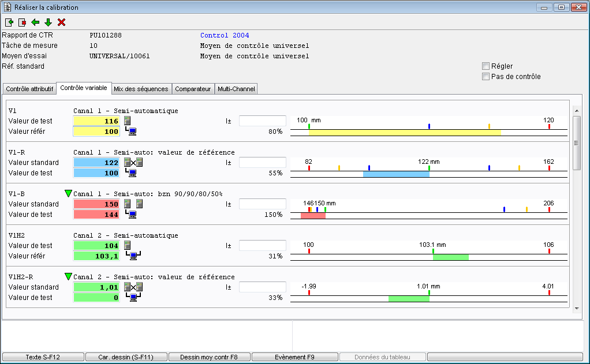Open the Multi-Channel tab
590x364 pixels.
(236, 89)
